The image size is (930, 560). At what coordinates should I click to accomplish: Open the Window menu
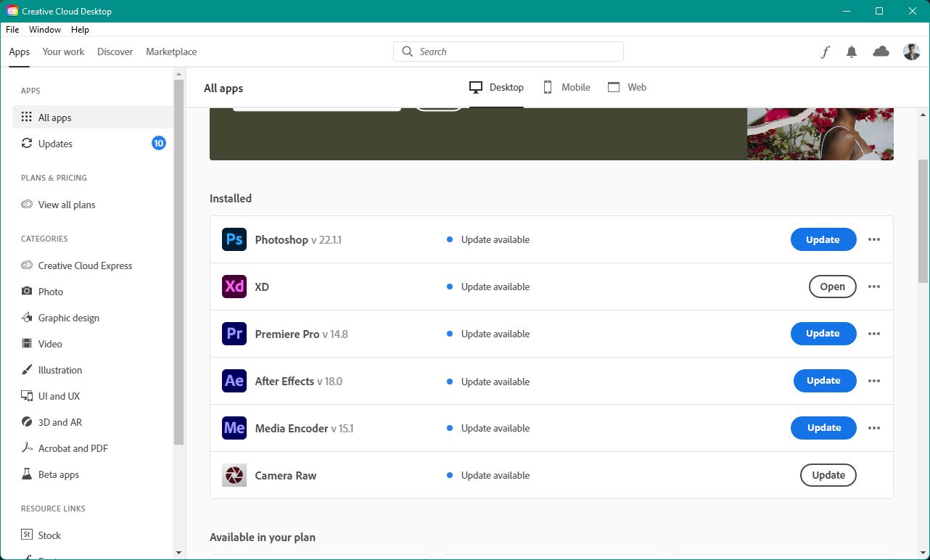(x=45, y=30)
